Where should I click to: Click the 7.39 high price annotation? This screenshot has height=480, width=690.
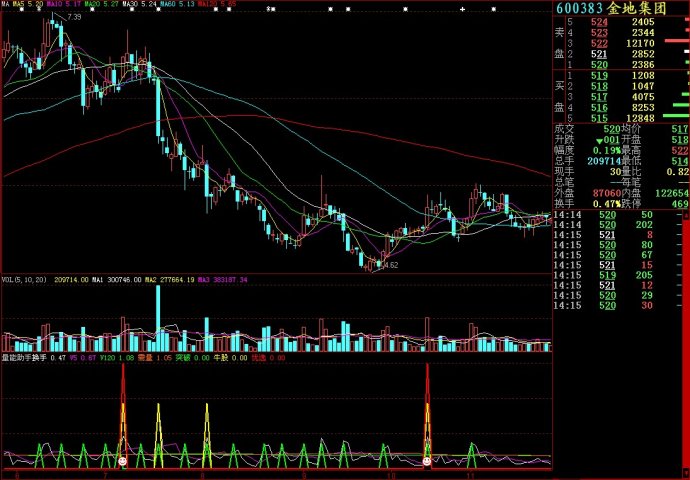(x=75, y=17)
